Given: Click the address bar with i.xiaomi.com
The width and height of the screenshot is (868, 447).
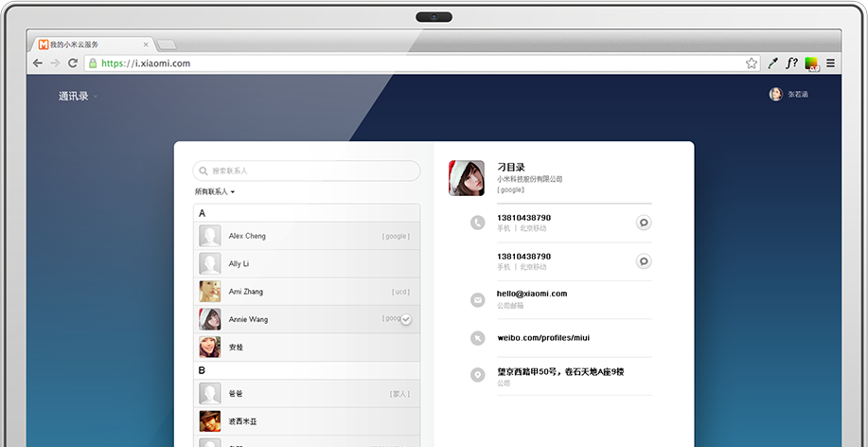Looking at the screenshot, I should (420, 63).
